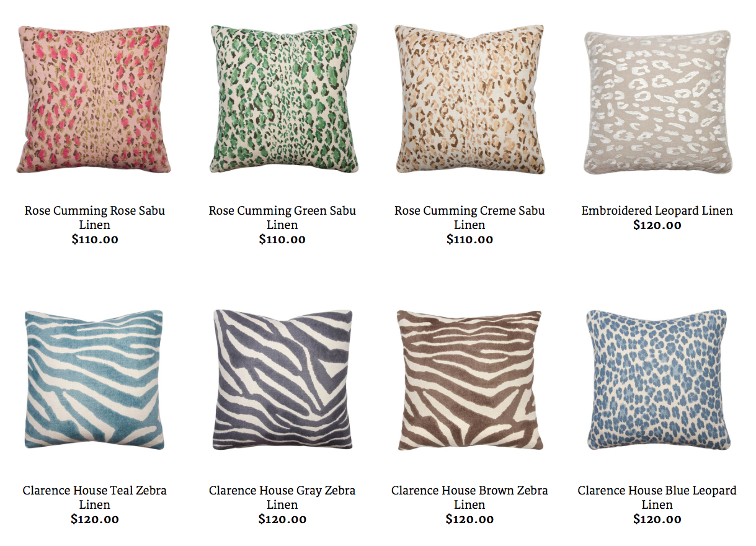The width and height of the screenshot is (756, 546).
Task: Open the Blue Leopard pillow image
Action: click(657, 380)
